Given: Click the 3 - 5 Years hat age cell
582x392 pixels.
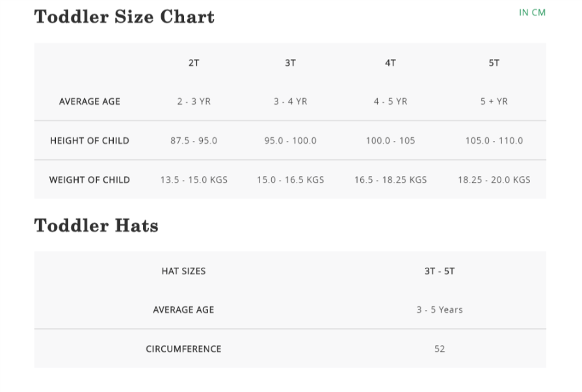Looking at the screenshot, I should (440, 310).
